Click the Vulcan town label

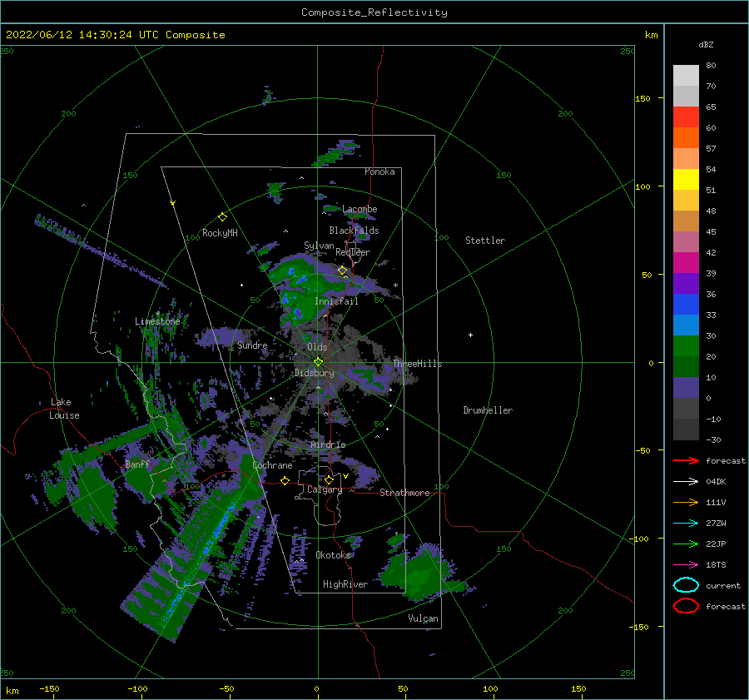423,618
